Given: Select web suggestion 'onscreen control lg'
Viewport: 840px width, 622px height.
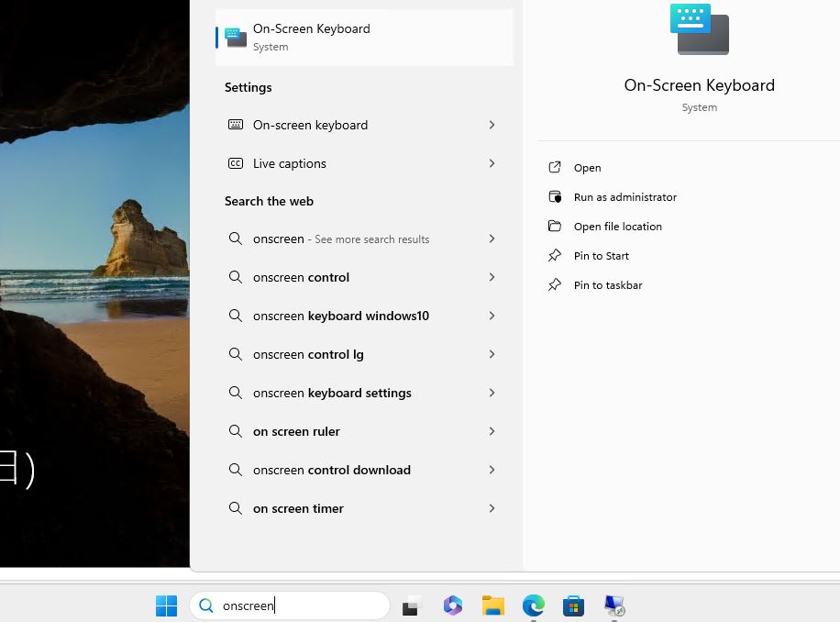Looking at the screenshot, I should pyautogui.click(x=364, y=355).
